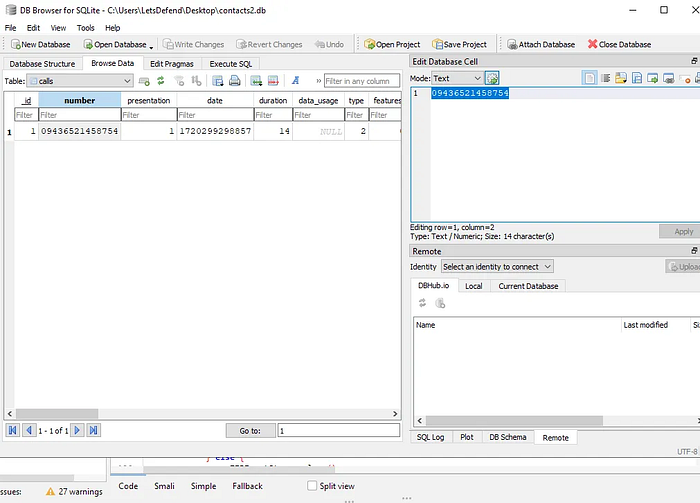Image resolution: width=700 pixels, height=503 pixels.
Task: Open the Tools menu
Action: pyautogui.click(x=85, y=28)
